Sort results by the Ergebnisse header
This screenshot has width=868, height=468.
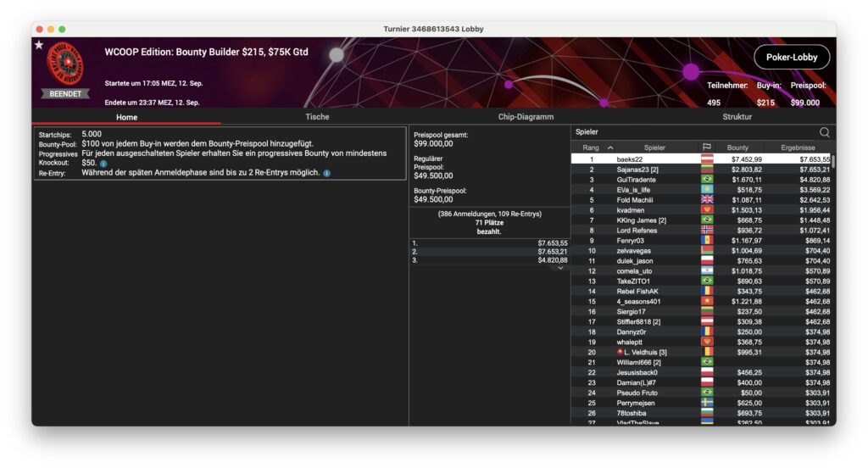click(x=798, y=148)
